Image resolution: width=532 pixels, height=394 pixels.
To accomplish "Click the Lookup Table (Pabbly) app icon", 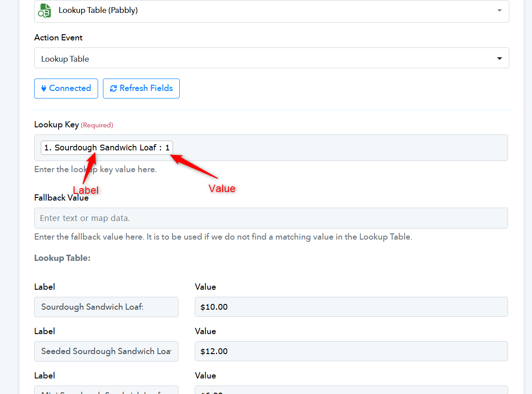I will click(x=44, y=11).
